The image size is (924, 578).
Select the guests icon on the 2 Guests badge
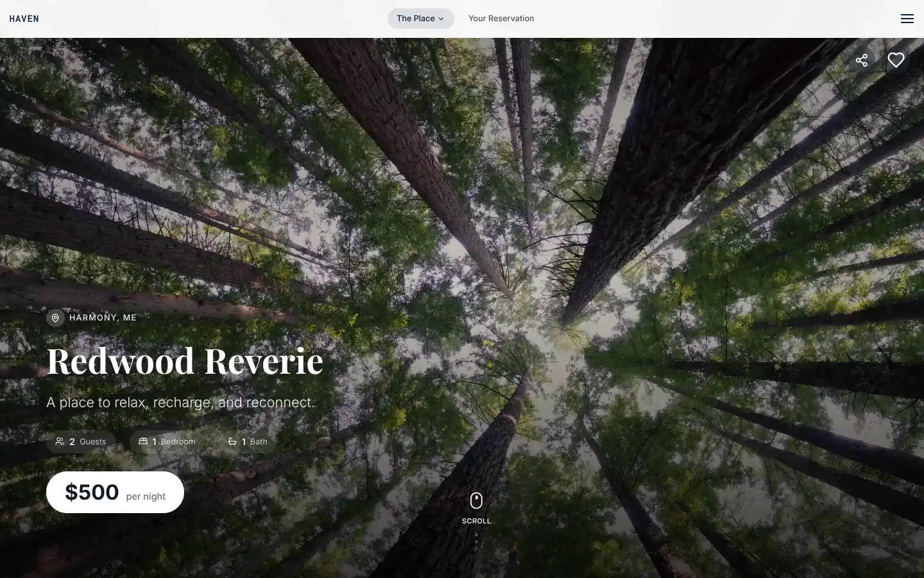[60, 442]
